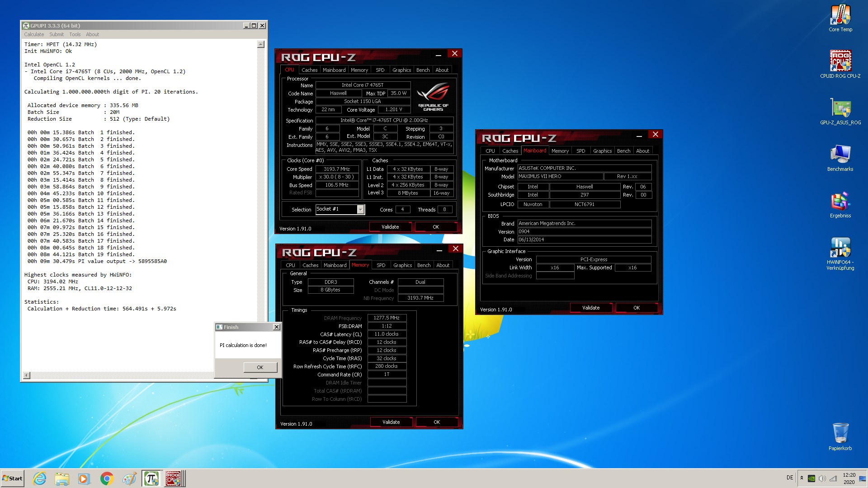The width and height of the screenshot is (868, 488).
Task: Click the NVIDIA tray icon
Action: pos(811,479)
